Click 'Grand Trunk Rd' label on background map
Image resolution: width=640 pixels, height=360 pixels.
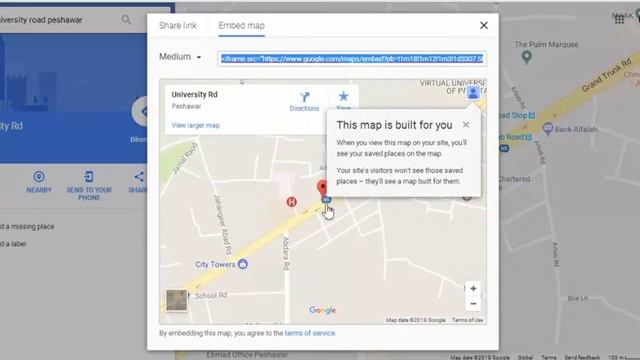click(x=607, y=75)
